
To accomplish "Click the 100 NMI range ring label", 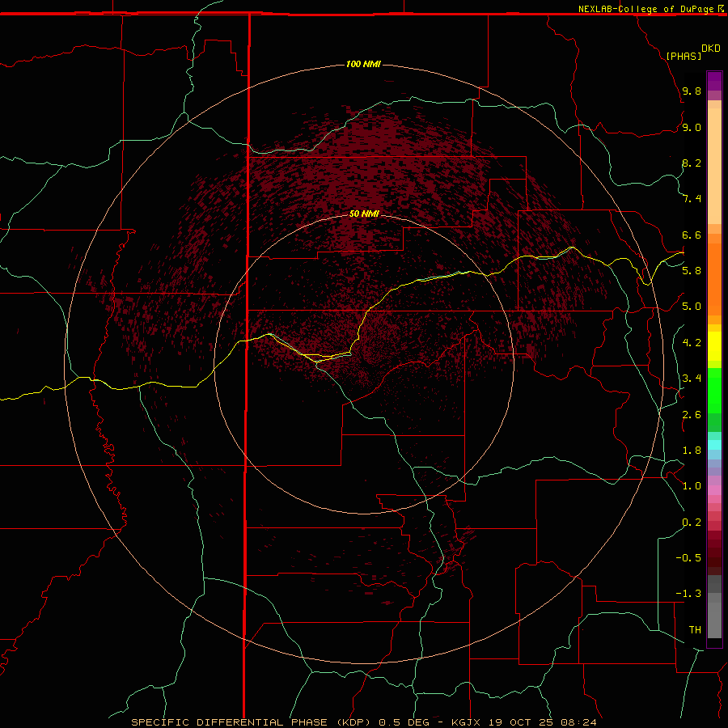I will tap(363, 64).
